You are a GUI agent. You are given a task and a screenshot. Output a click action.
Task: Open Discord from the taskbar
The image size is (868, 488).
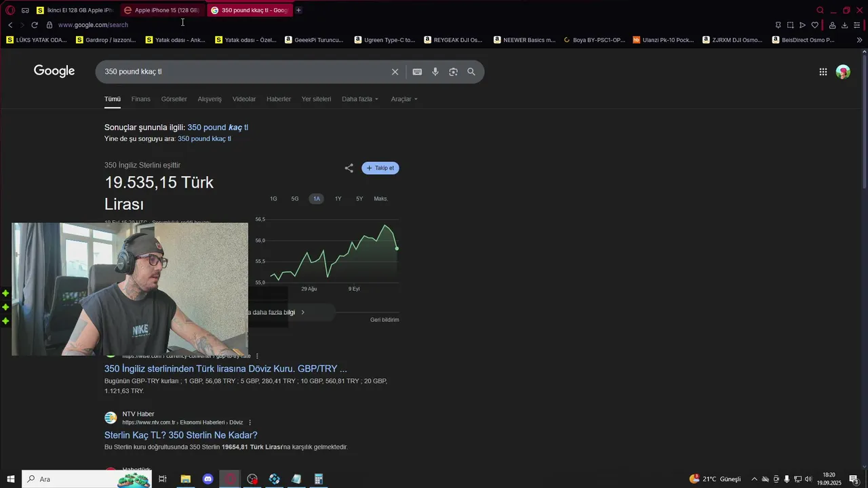pos(208,479)
